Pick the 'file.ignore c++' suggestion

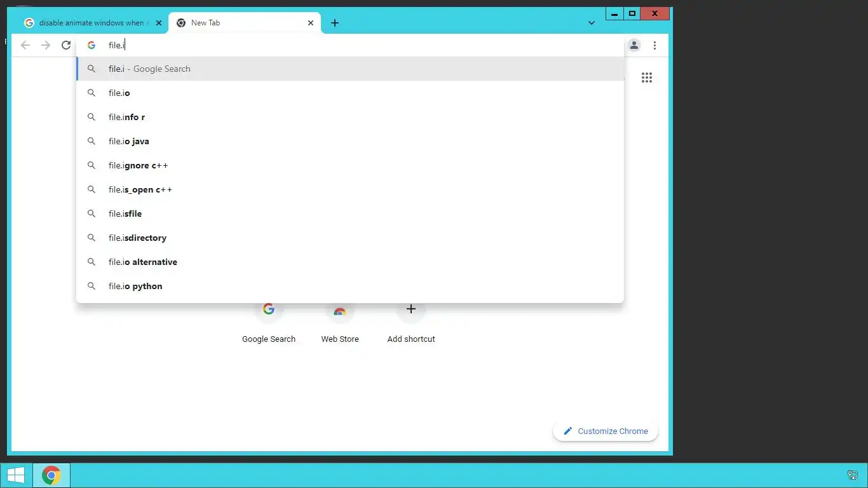click(x=349, y=165)
